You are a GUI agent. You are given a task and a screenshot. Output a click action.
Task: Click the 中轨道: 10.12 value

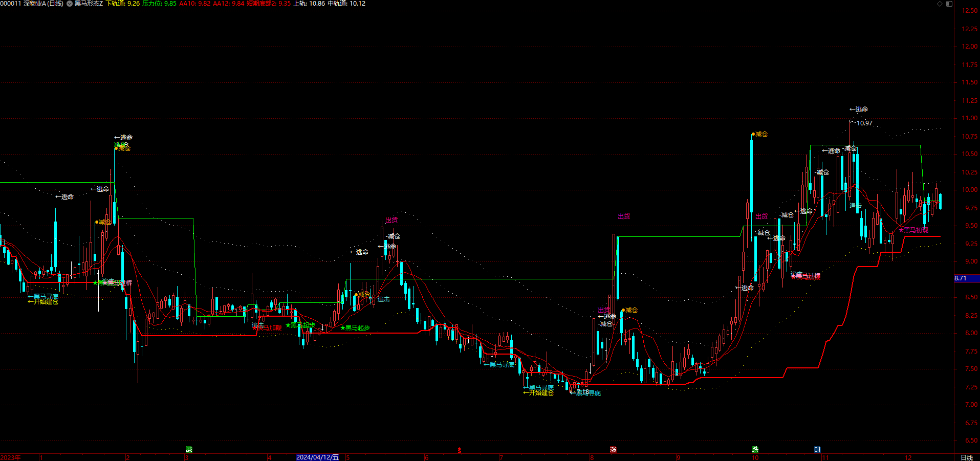346,4
